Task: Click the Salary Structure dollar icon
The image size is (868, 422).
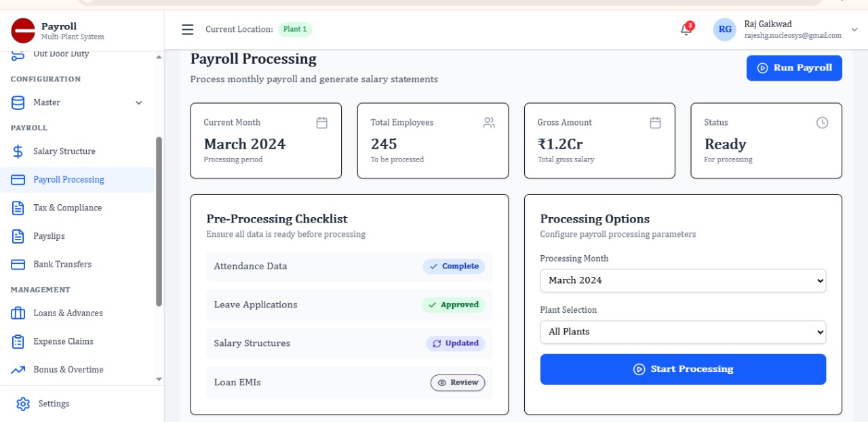Action: pyautogui.click(x=18, y=151)
